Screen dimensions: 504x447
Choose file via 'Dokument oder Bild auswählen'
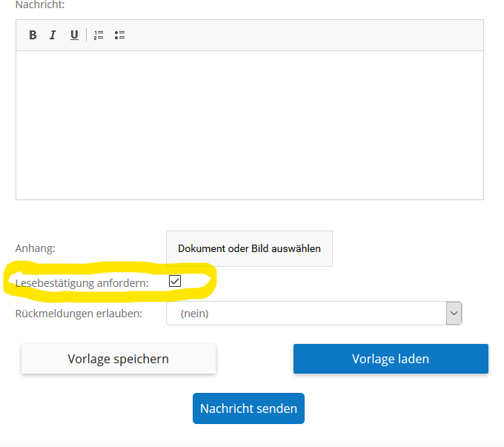(x=250, y=248)
